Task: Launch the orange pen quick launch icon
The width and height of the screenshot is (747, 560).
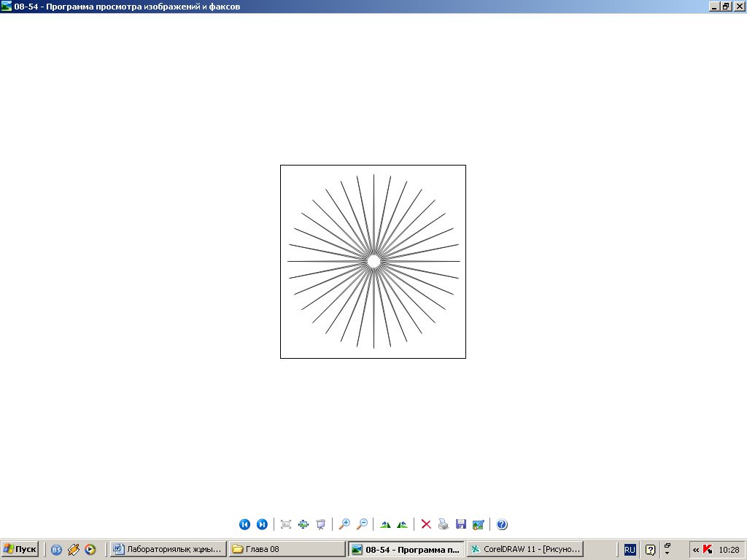Action: click(x=74, y=550)
